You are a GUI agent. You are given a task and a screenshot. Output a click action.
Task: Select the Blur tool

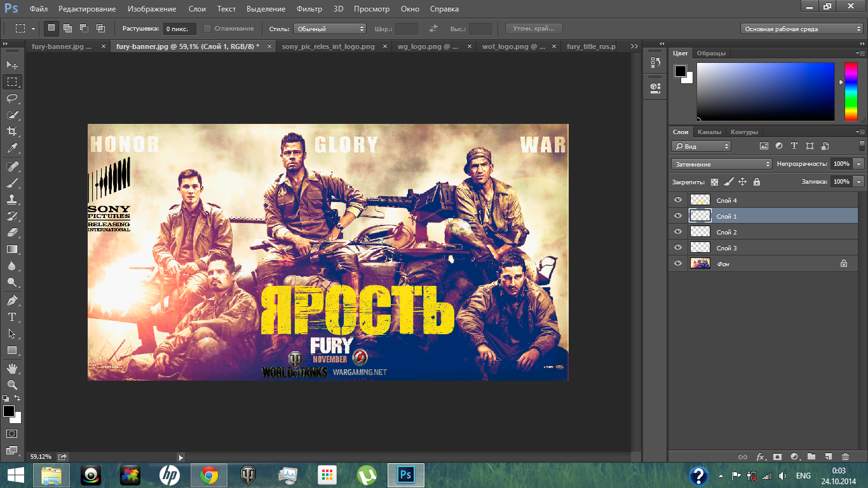pyautogui.click(x=12, y=266)
